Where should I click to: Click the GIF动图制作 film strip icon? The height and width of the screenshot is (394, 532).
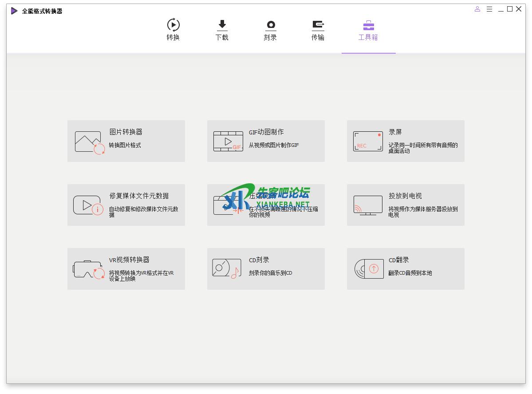228,142
